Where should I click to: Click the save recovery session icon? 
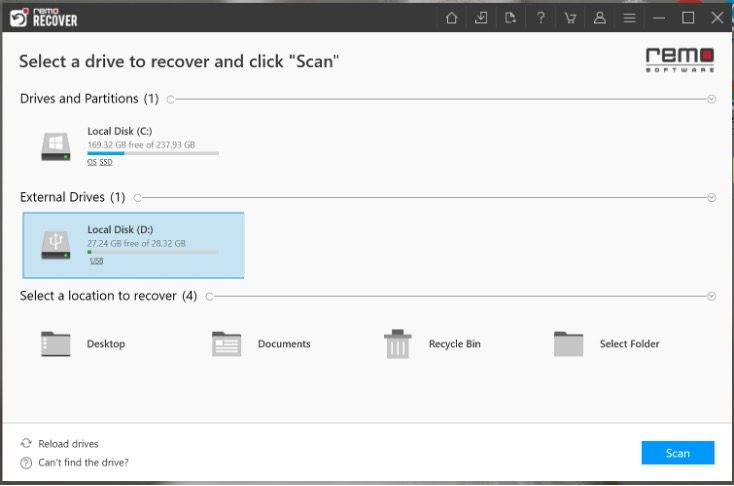coord(510,18)
